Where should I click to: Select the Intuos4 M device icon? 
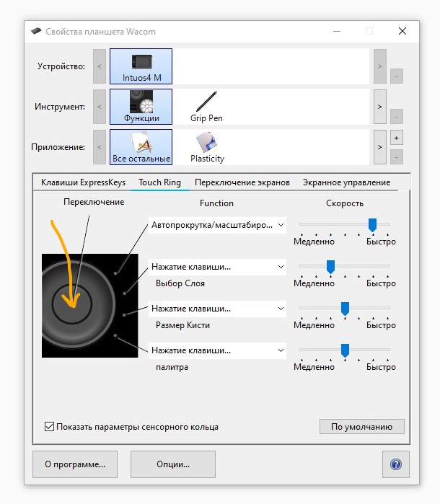pos(141,66)
